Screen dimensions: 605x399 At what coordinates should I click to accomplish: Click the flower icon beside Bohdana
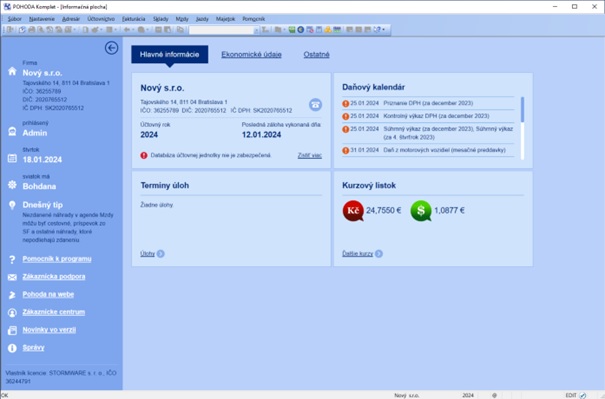point(12,185)
